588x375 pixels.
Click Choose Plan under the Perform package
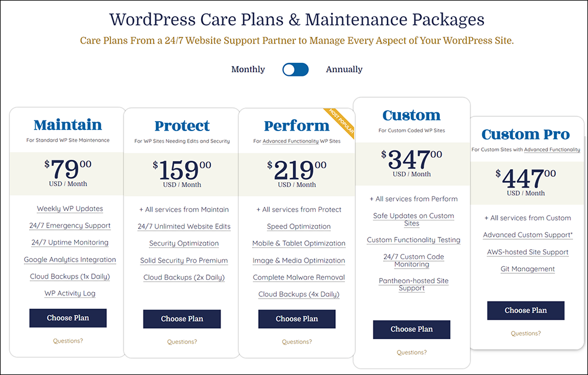(296, 319)
